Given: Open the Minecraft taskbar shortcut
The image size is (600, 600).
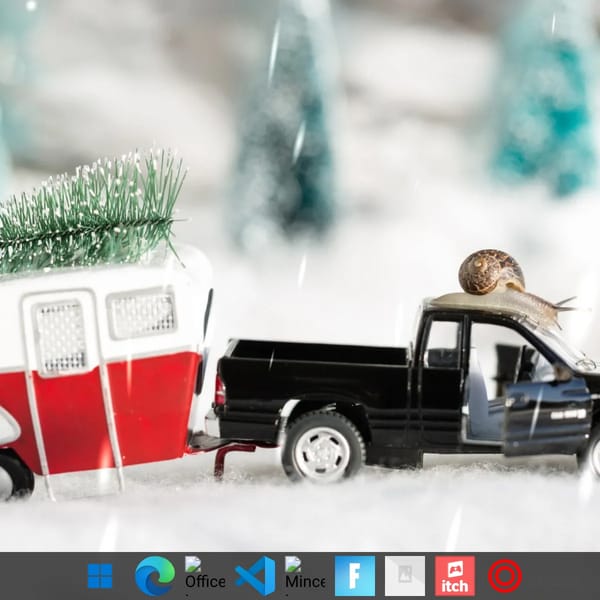Looking at the screenshot, I should click(305, 576).
